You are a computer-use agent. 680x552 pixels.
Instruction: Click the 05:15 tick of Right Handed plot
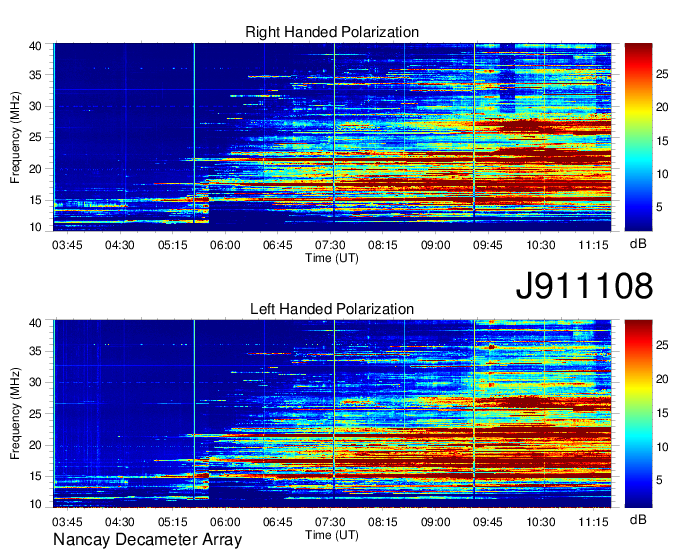point(173,245)
